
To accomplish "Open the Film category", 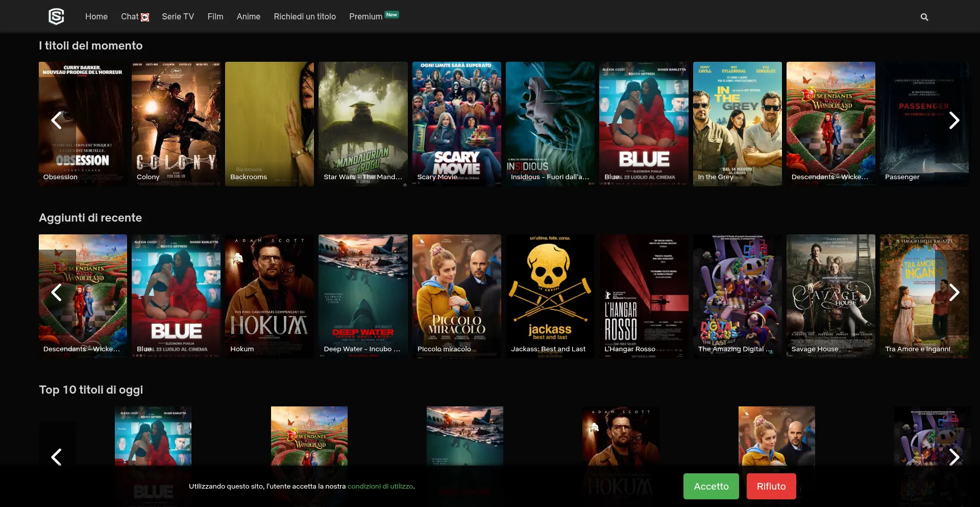I will point(215,17).
